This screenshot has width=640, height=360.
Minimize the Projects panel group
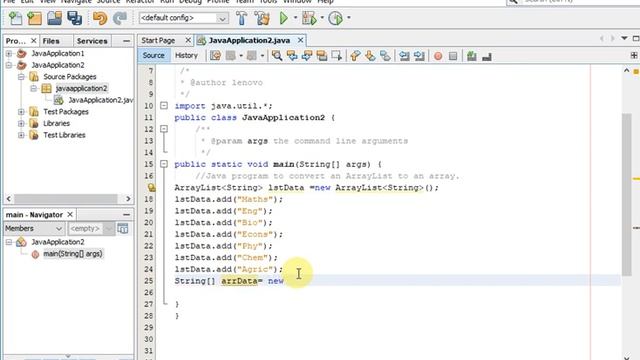coord(127,41)
